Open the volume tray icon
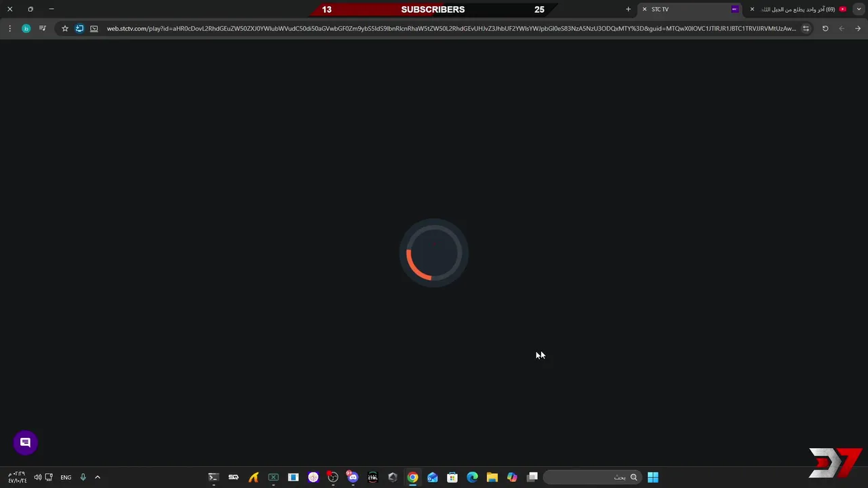Image resolution: width=868 pixels, height=488 pixels. tap(37, 477)
